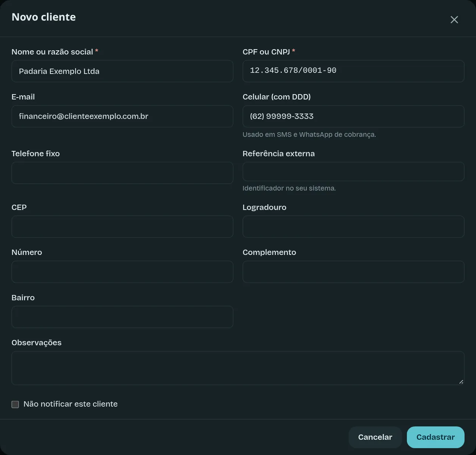Click the hint 'Usado em SMS e WhatsApp de cobrança.'
The height and width of the screenshot is (455, 476).
tap(309, 135)
